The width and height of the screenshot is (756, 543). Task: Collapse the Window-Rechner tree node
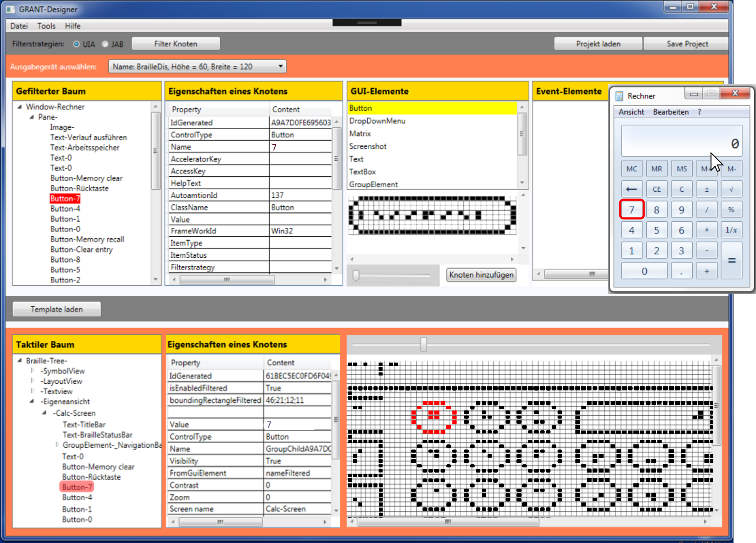[20, 107]
